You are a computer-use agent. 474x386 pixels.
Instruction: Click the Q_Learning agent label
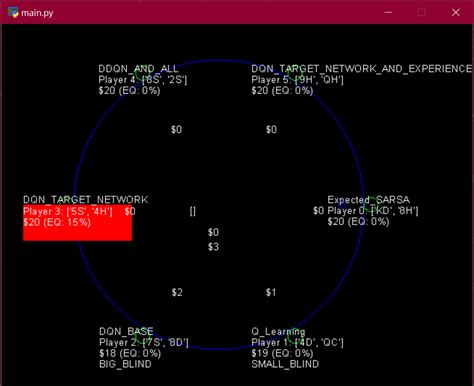(x=278, y=331)
